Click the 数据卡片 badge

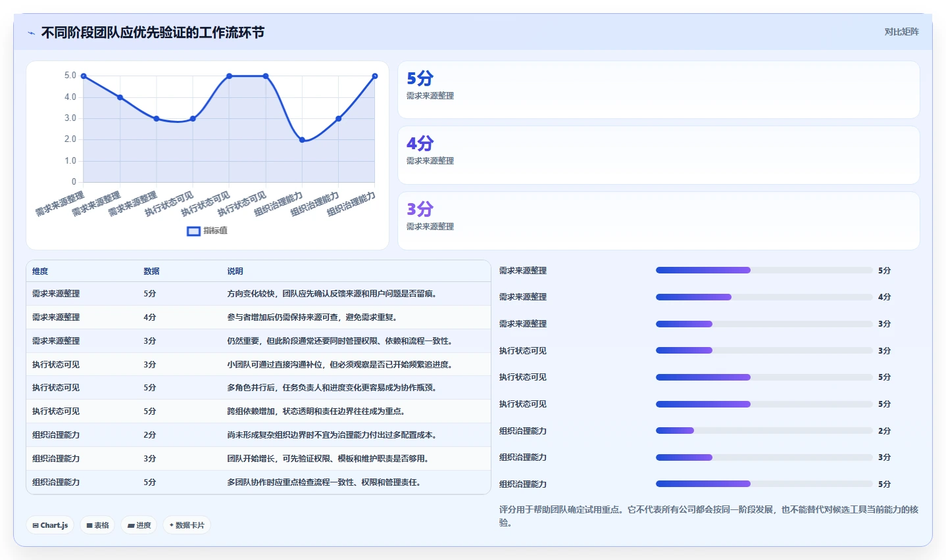[187, 525]
